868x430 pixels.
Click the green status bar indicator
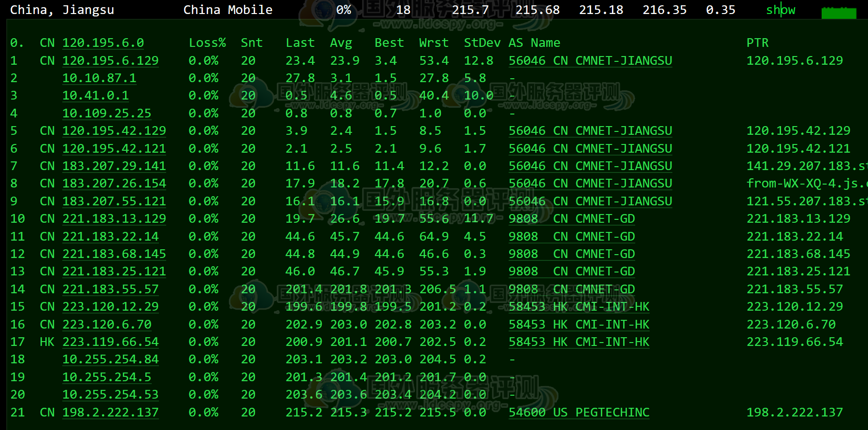[x=839, y=13]
